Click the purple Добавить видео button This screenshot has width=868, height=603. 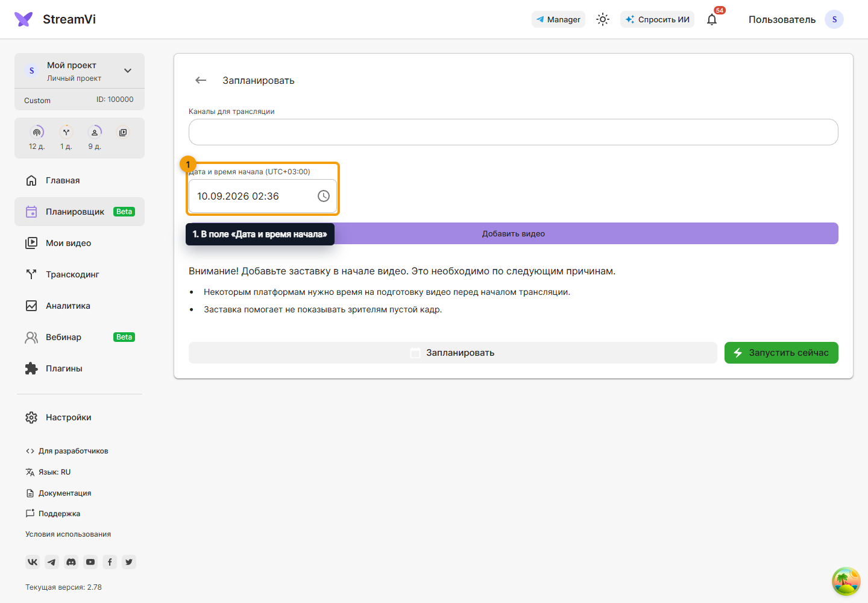point(514,233)
